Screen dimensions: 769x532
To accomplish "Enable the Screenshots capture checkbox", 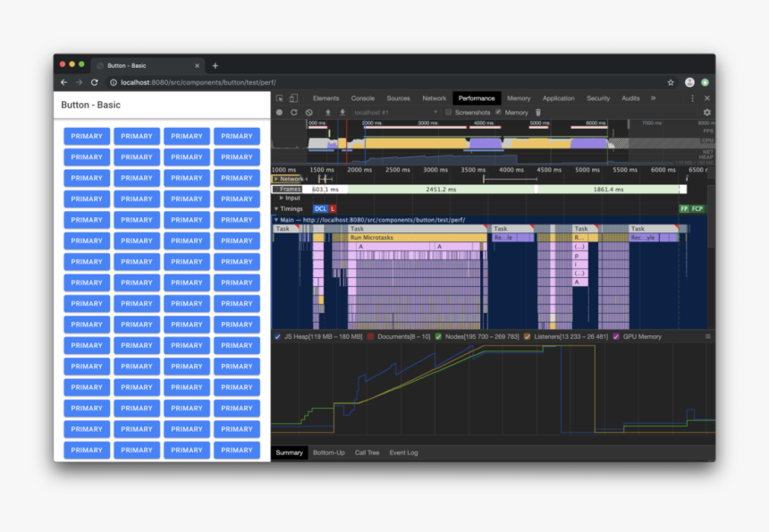I will click(448, 112).
